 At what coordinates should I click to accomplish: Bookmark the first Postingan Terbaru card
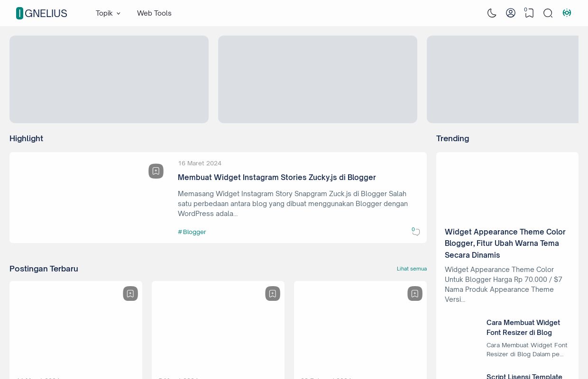(130, 294)
